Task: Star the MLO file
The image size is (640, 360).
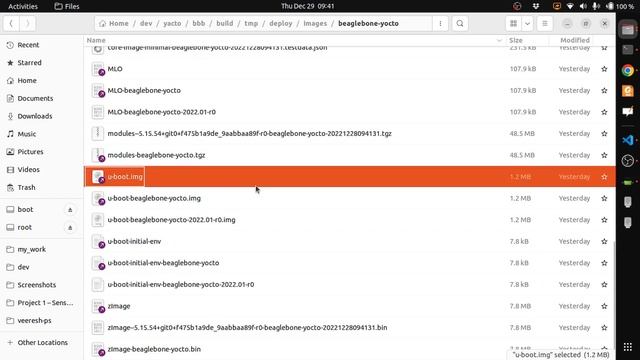Action: (x=604, y=69)
